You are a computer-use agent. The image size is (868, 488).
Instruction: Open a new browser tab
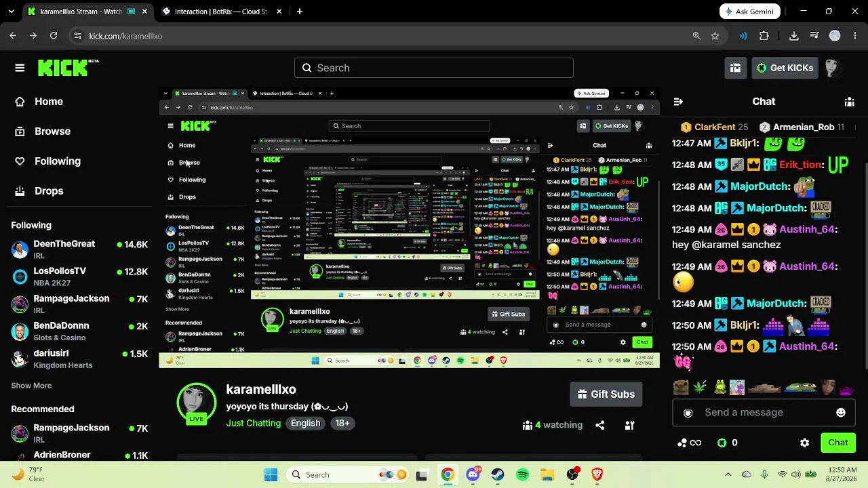(300, 12)
